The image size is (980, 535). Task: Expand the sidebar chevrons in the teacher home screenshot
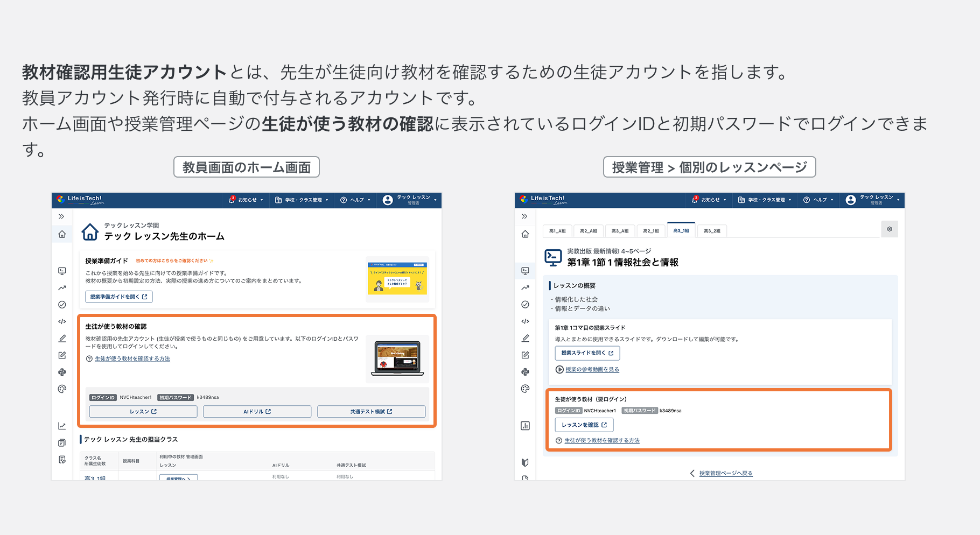[x=61, y=216]
